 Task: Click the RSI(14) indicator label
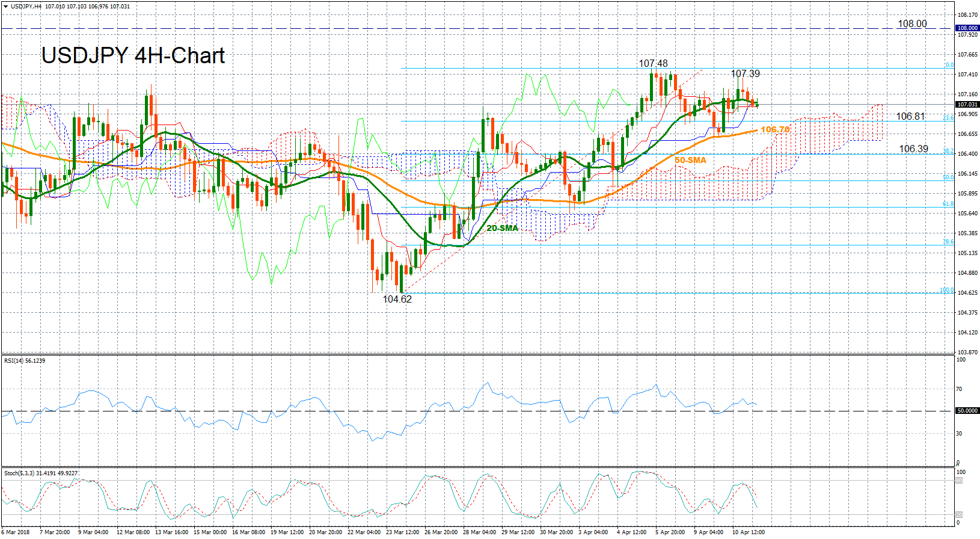click(25, 361)
